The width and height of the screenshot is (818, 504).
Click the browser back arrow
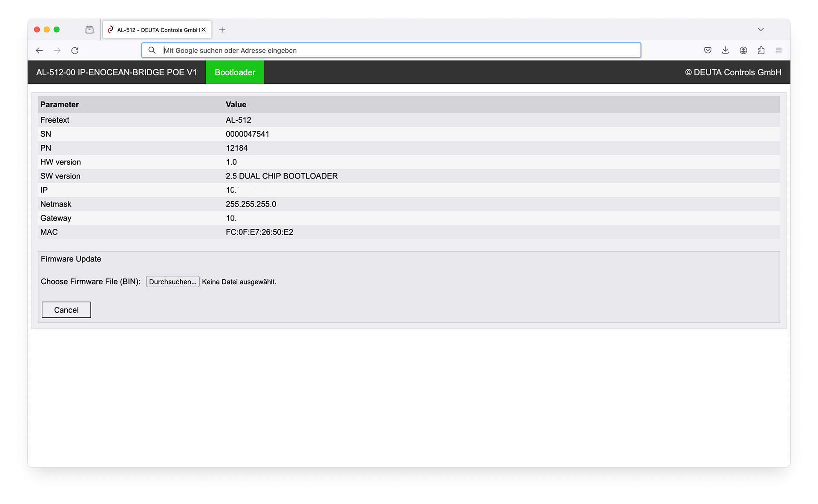pyautogui.click(x=39, y=50)
